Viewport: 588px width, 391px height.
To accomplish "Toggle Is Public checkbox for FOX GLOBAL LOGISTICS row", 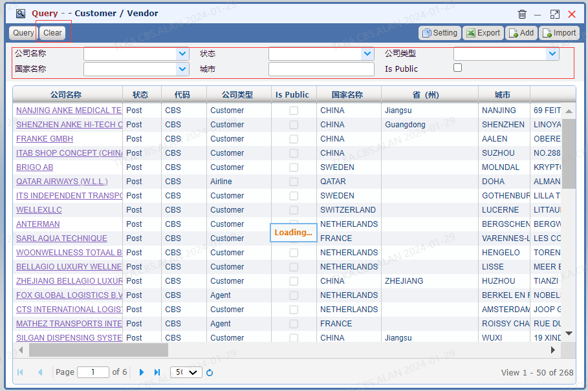I will [x=294, y=295].
